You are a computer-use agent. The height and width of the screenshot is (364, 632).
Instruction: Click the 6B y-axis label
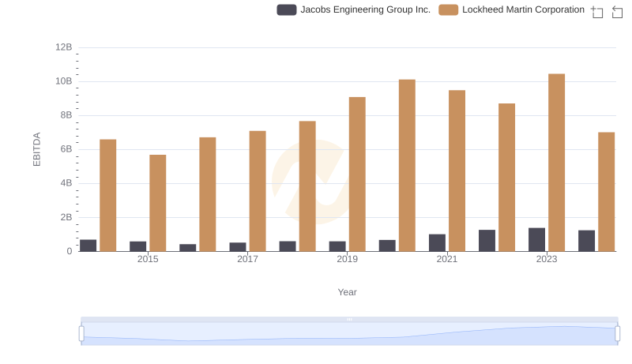(x=66, y=149)
